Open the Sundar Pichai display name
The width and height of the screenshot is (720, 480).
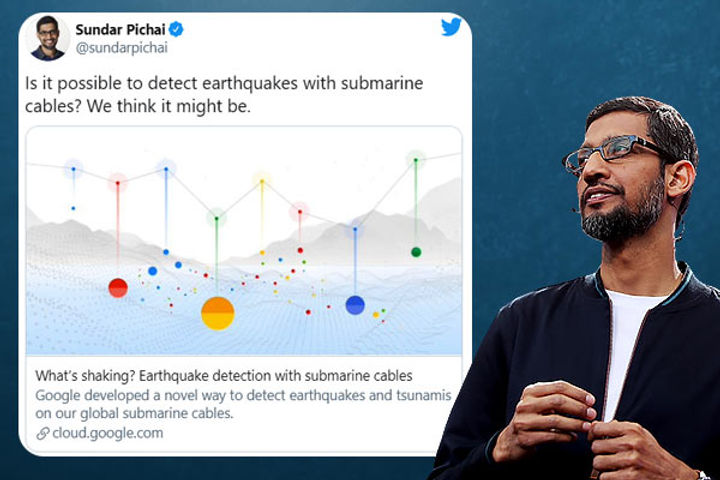[120, 29]
